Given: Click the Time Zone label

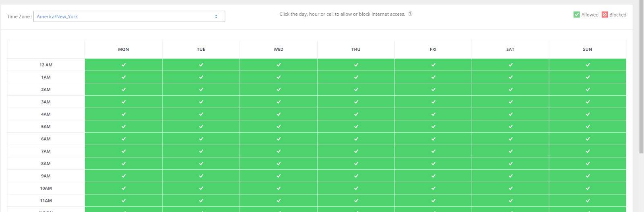Looking at the screenshot, I should 19,16.
